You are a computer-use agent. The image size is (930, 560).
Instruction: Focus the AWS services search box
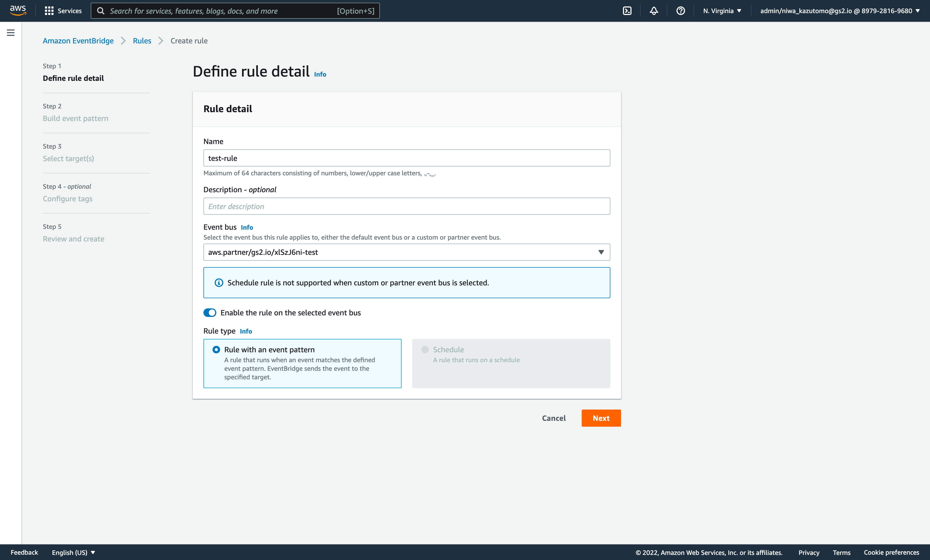[235, 11]
